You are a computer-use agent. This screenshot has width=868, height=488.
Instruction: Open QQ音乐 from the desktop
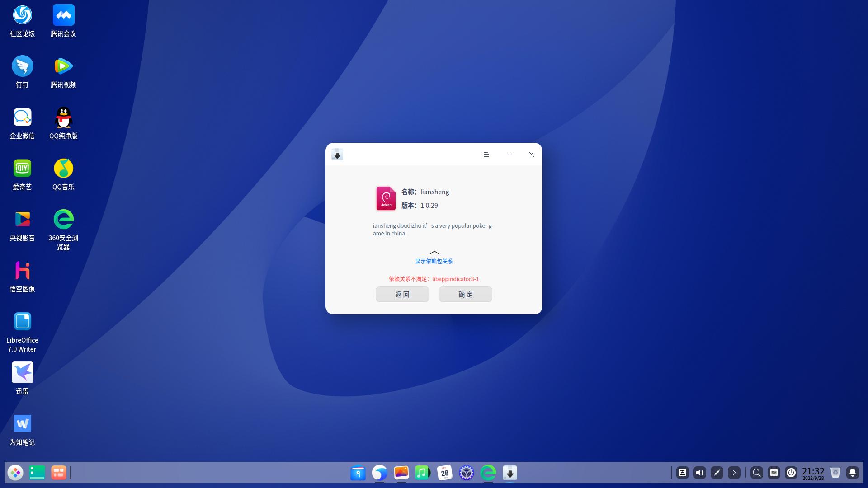(x=63, y=168)
